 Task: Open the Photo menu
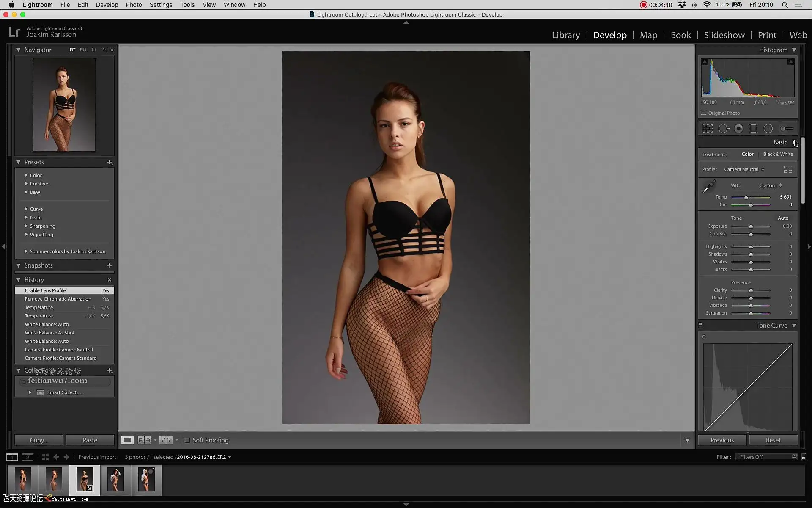[x=134, y=5]
